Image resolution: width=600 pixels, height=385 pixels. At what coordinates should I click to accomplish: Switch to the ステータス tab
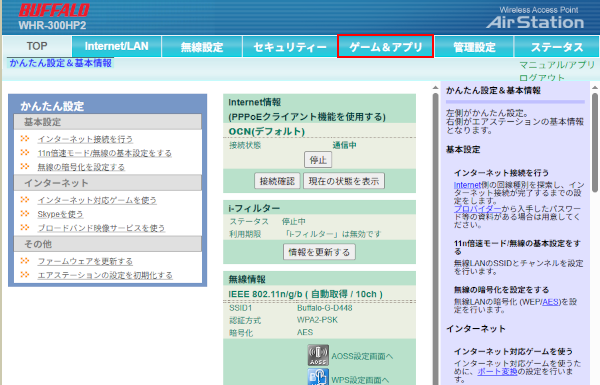pos(557,47)
